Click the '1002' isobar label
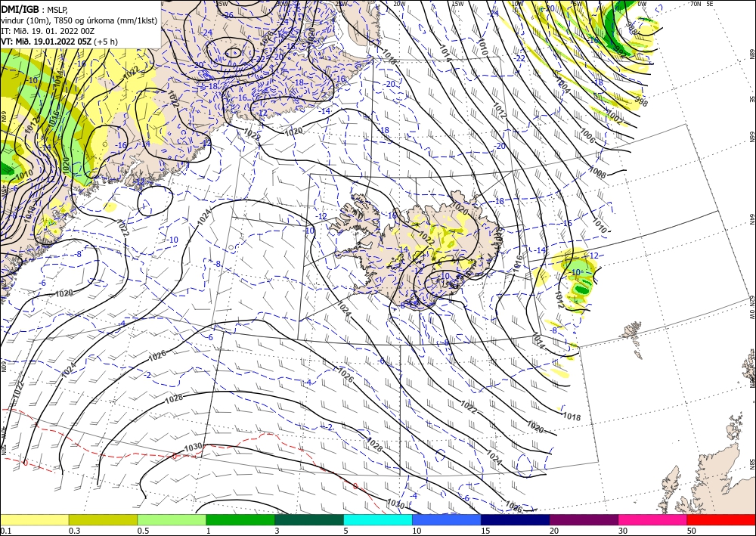This screenshot has width=756, height=536. 615,117
